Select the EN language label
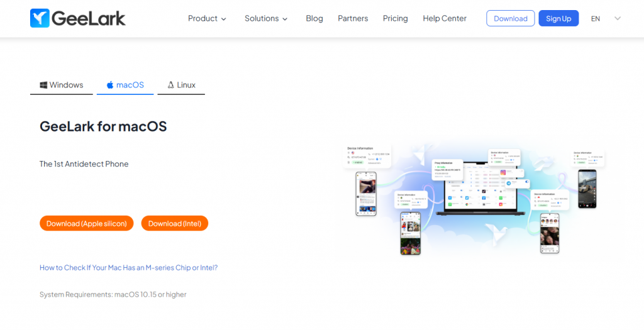 pyautogui.click(x=595, y=19)
